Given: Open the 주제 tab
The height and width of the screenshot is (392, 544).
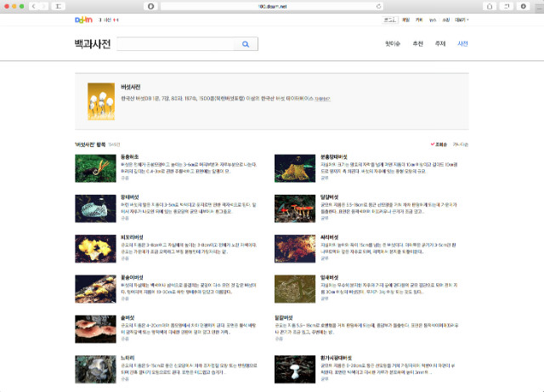Looking at the screenshot, I should (440, 44).
